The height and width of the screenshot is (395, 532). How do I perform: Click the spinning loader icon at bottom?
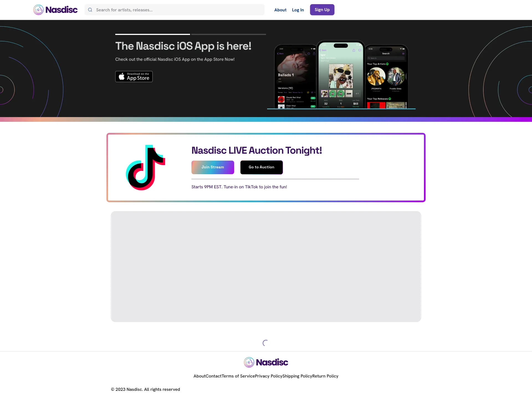click(266, 343)
